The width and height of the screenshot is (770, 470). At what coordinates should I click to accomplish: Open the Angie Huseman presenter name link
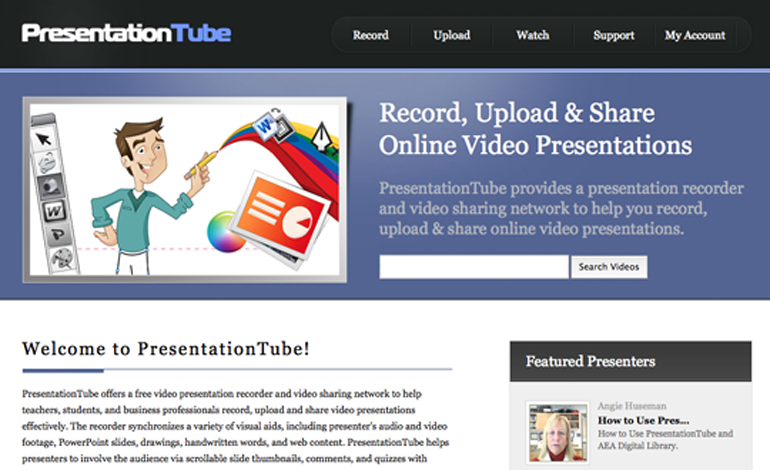[x=632, y=406]
